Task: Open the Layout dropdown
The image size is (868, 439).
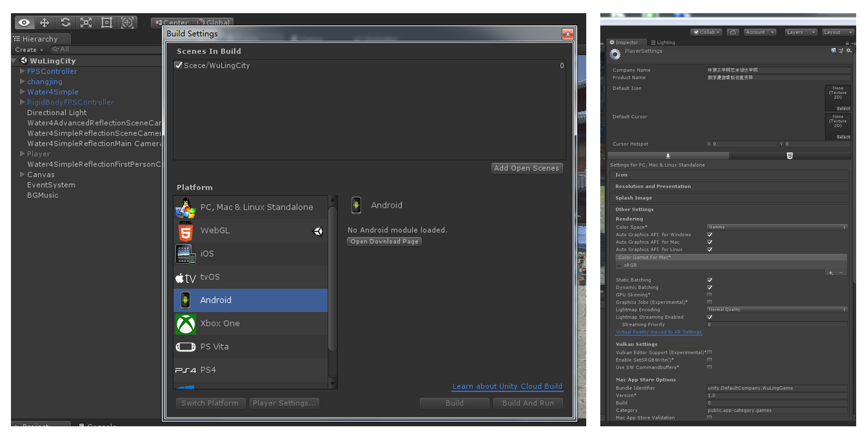Action: [838, 32]
